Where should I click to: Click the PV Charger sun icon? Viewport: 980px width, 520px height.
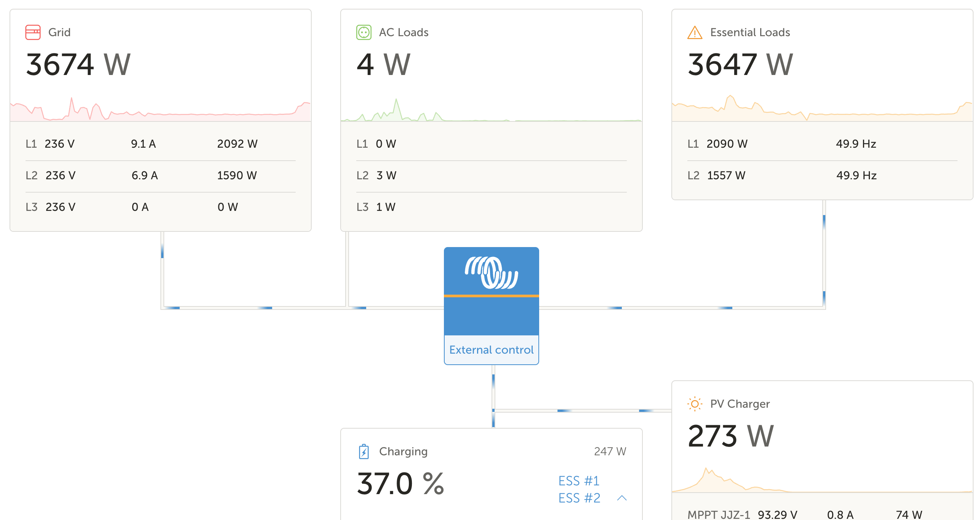coord(695,404)
